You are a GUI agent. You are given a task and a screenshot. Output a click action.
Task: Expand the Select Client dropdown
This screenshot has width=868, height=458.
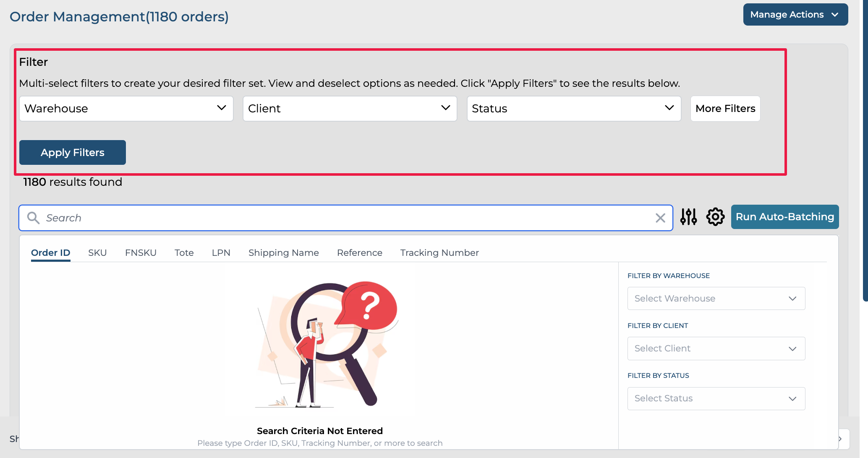[x=716, y=348]
